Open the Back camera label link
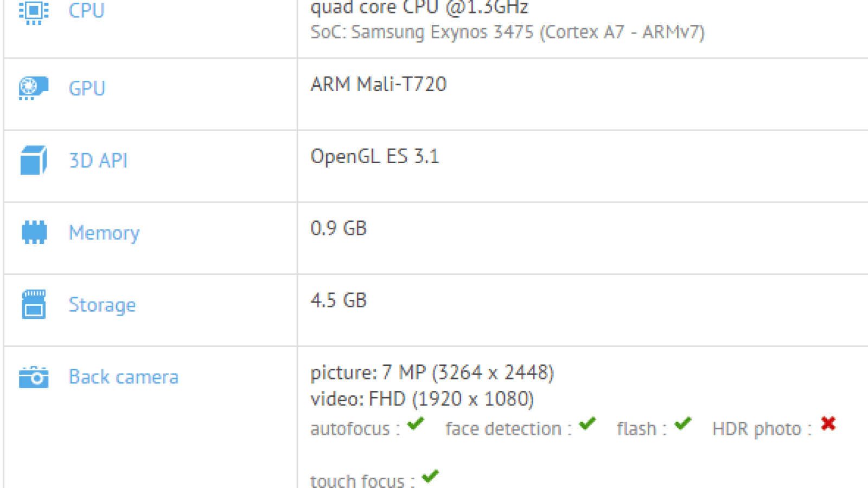This screenshot has height=488, width=868. point(124,377)
